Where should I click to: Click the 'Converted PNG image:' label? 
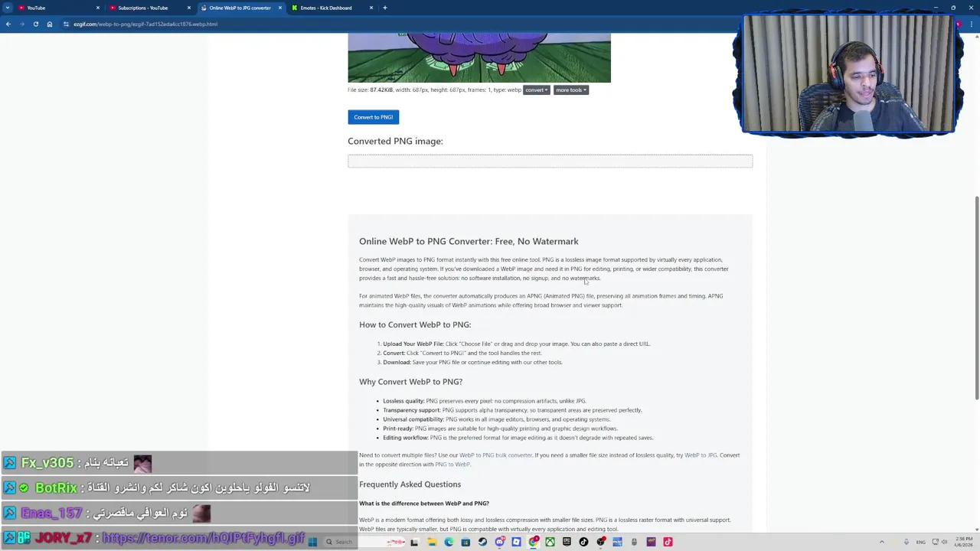395,141
